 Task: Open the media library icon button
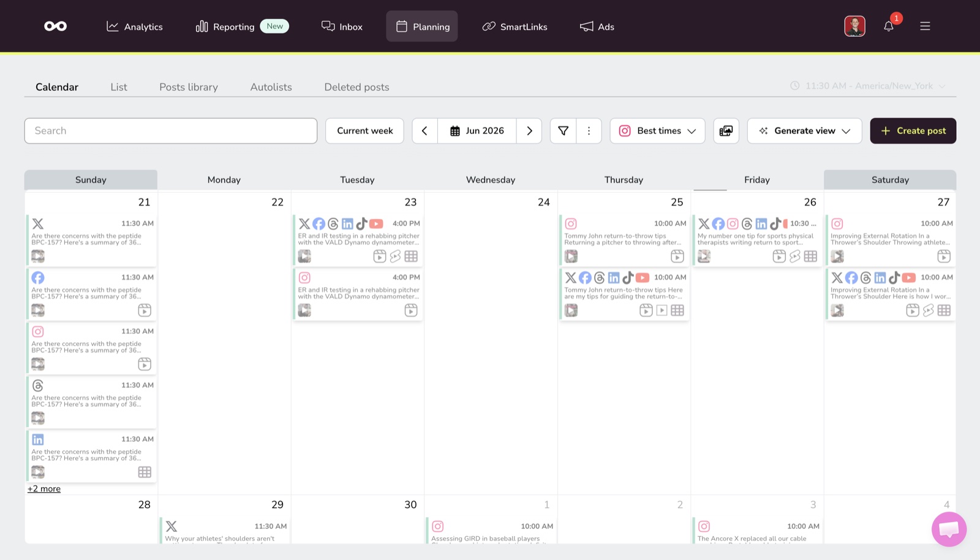coord(726,131)
